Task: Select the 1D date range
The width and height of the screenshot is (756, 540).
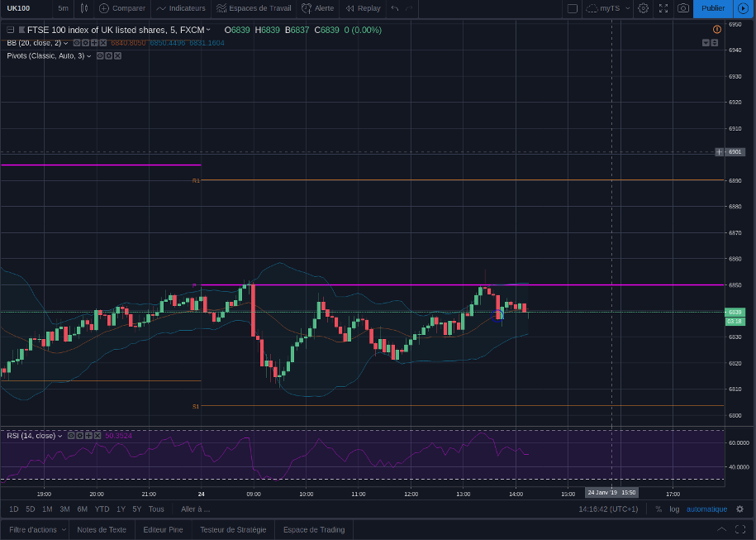Action: tap(13, 509)
